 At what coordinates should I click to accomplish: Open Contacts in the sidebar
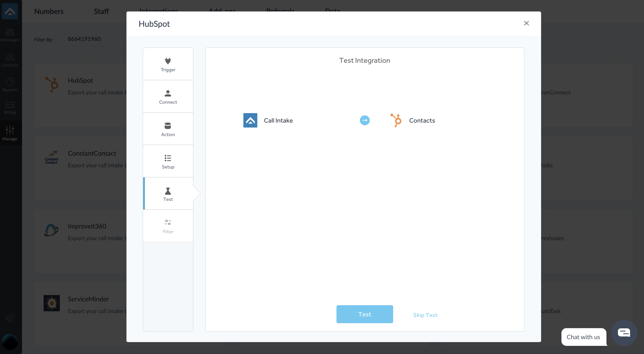click(x=10, y=60)
